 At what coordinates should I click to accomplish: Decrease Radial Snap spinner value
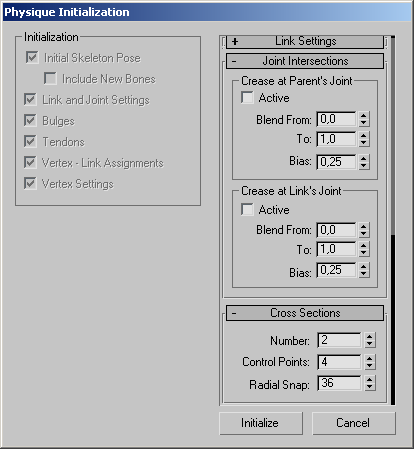pos(370,387)
